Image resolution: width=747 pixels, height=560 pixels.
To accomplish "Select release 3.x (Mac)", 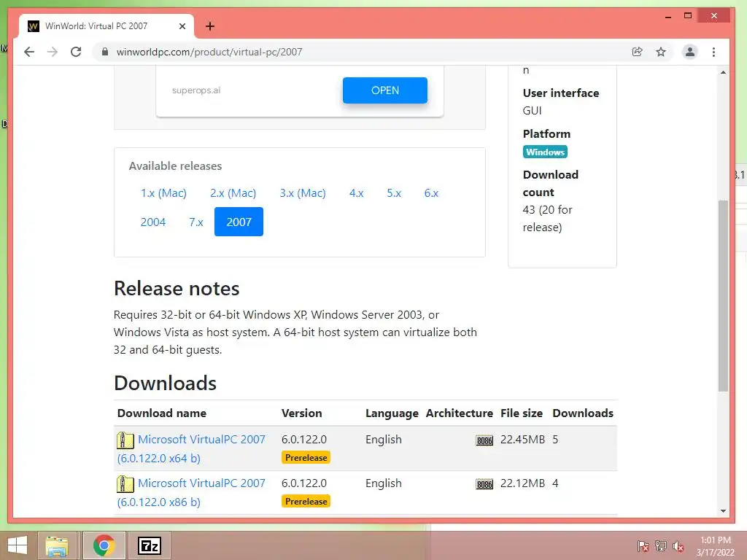I will tap(303, 192).
